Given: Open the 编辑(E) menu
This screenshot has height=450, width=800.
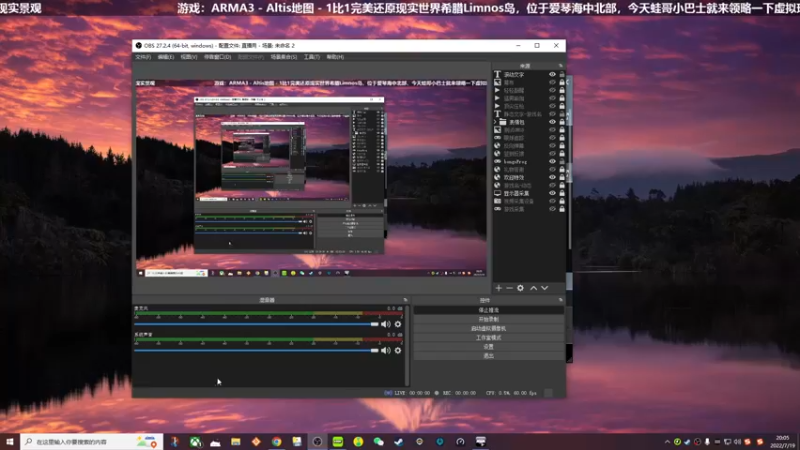Looking at the screenshot, I should click(166, 57).
